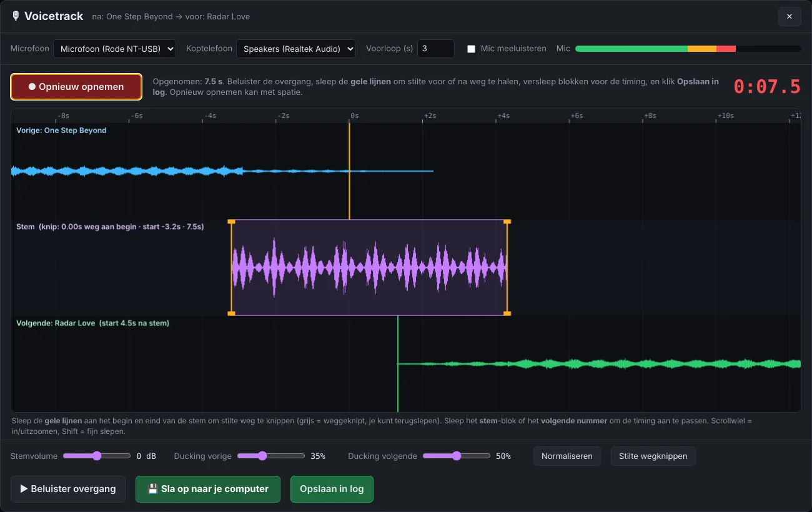The image size is (812, 512).
Task: Open the Microfoon device dropdown
Action: pos(114,49)
